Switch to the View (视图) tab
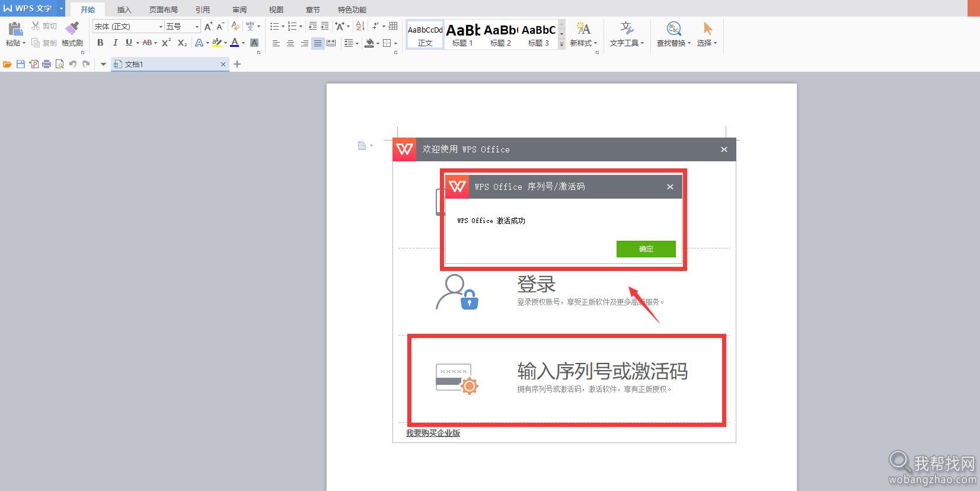Viewport: 980px width, 491px height. 276,9
